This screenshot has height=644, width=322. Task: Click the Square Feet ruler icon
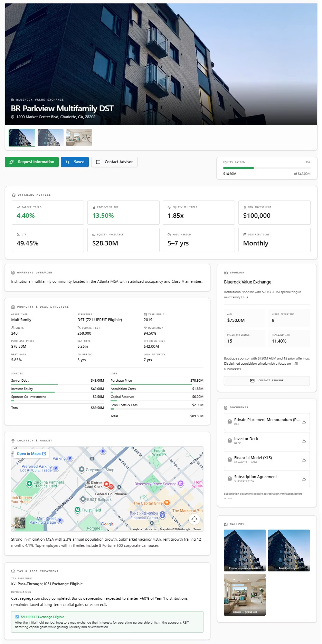pos(79,328)
